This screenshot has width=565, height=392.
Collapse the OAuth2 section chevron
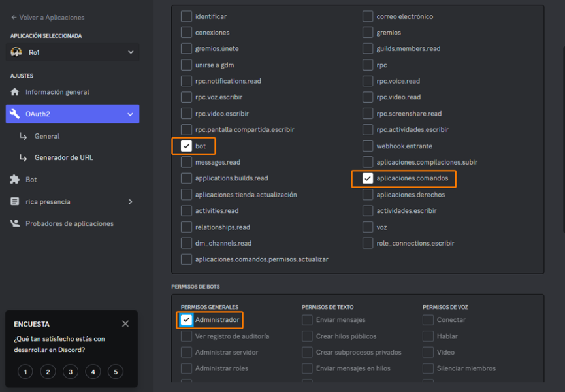click(x=131, y=114)
